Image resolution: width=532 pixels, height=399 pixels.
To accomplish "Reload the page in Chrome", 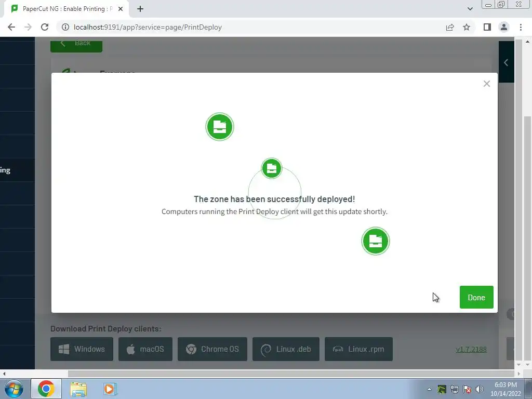I will pos(45,27).
